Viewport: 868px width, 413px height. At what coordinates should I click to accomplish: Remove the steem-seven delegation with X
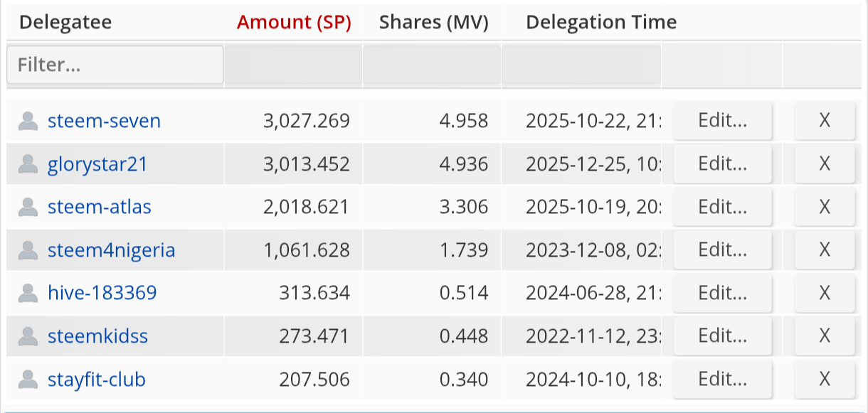coord(825,121)
